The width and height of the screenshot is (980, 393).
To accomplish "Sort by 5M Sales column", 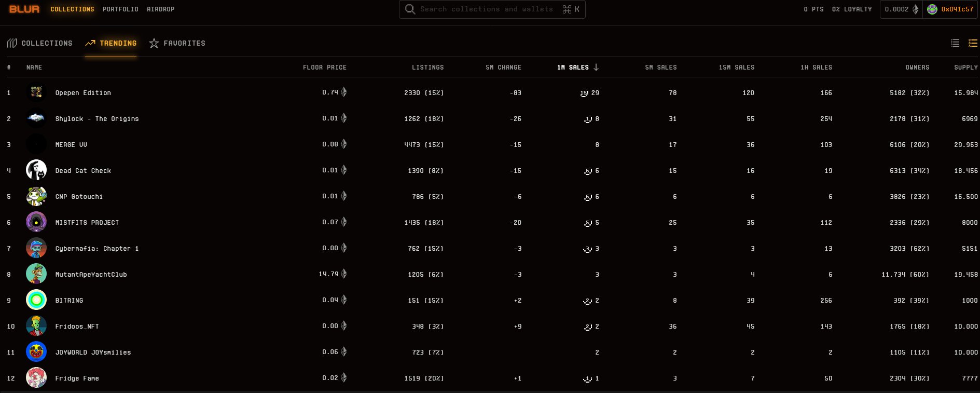I will pos(661,67).
